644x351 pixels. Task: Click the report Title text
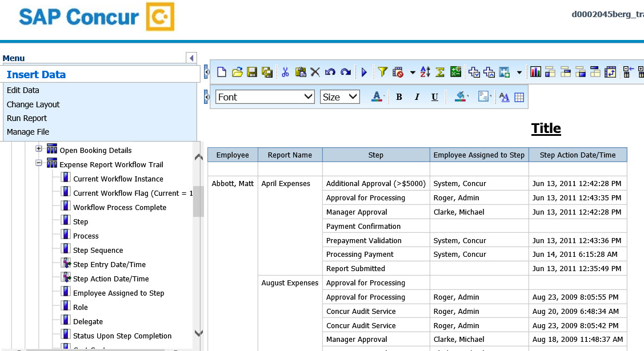(546, 128)
